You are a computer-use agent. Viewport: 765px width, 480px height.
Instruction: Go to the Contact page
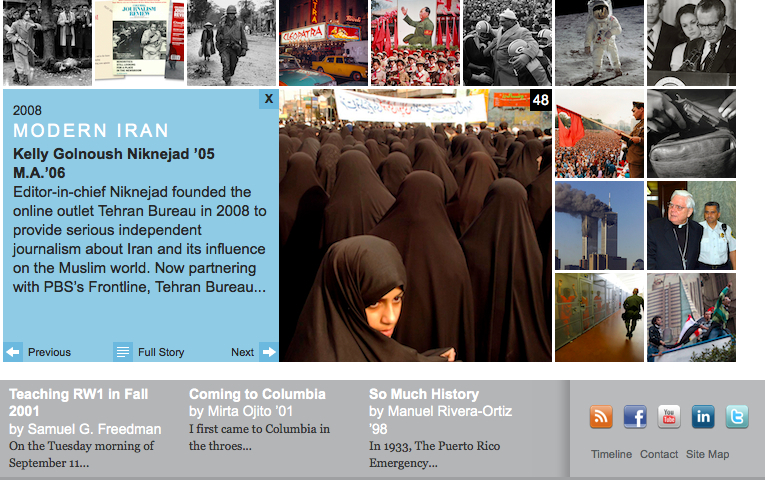pyautogui.click(x=659, y=454)
